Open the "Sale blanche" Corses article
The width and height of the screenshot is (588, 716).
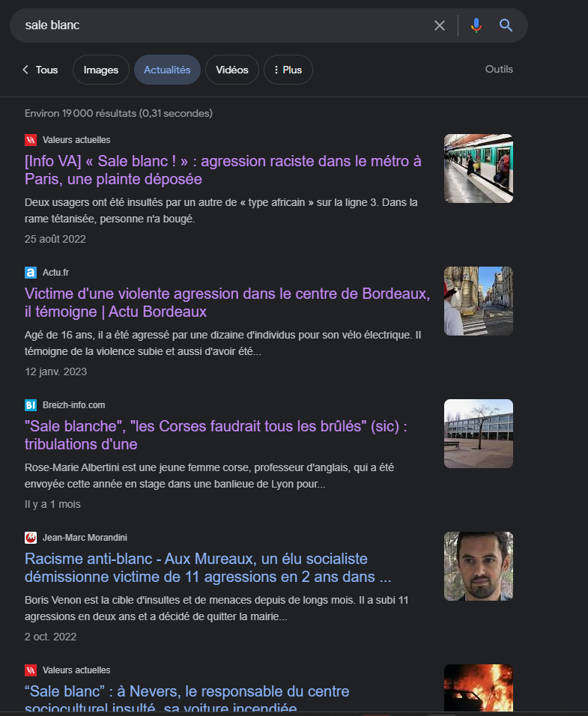(x=216, y=434)
